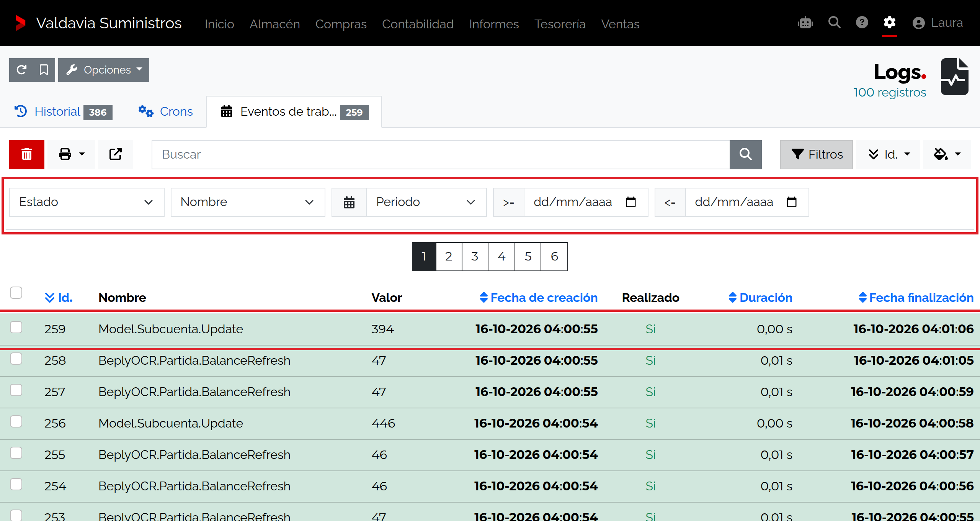Sort by Fecha finalización column header

click(916, 298)
